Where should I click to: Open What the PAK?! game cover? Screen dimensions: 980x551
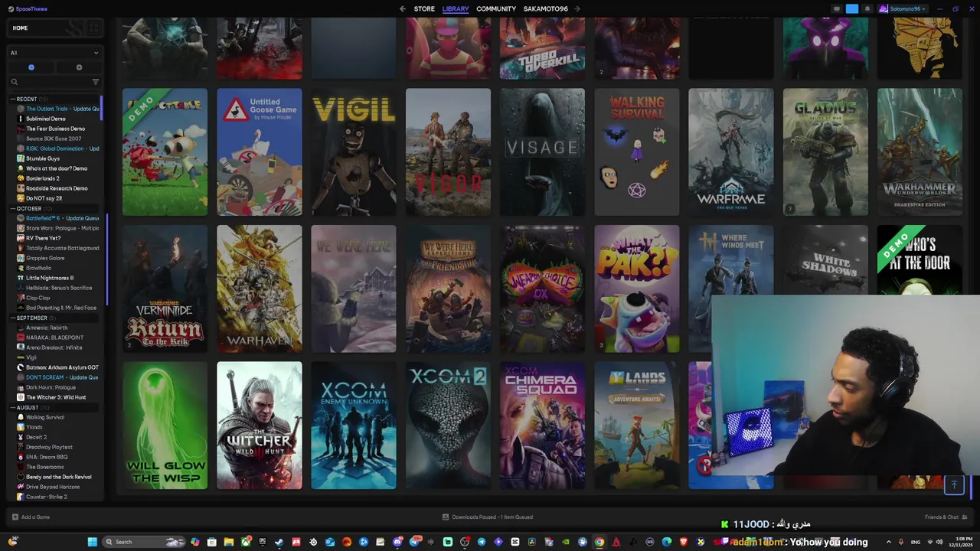click(x=637, y=289)
